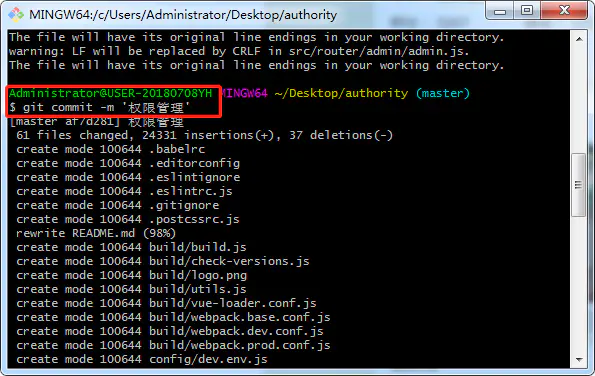Click the scrollbar down arrow
The width and height of the screenshot is (595, 376).
click(579, 359)
